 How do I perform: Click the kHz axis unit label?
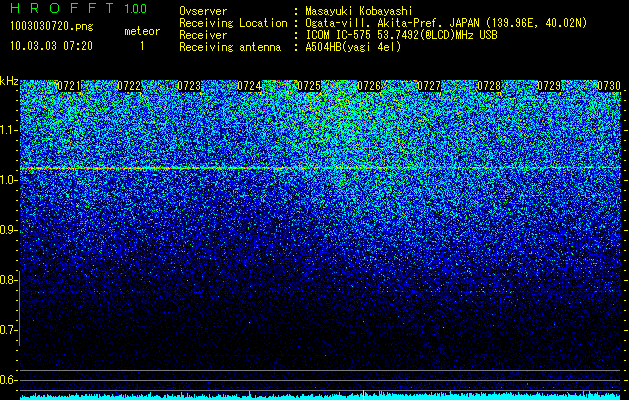(9, 81)
